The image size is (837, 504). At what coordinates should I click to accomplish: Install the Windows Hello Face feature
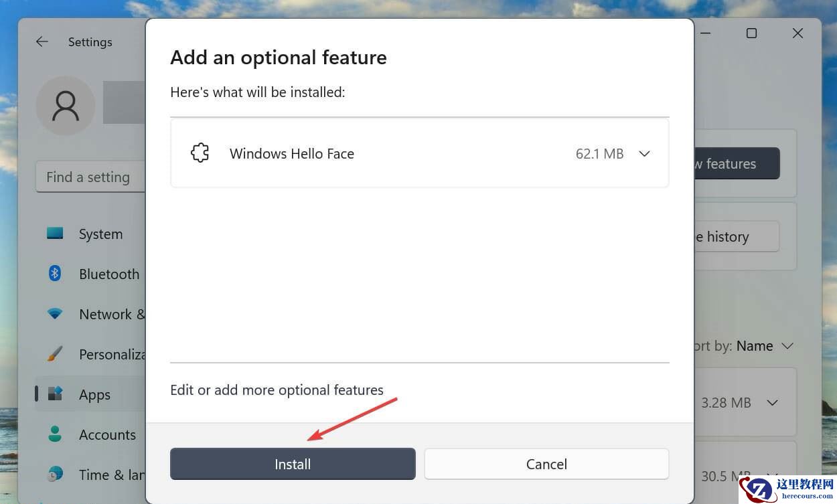[293, 463]
